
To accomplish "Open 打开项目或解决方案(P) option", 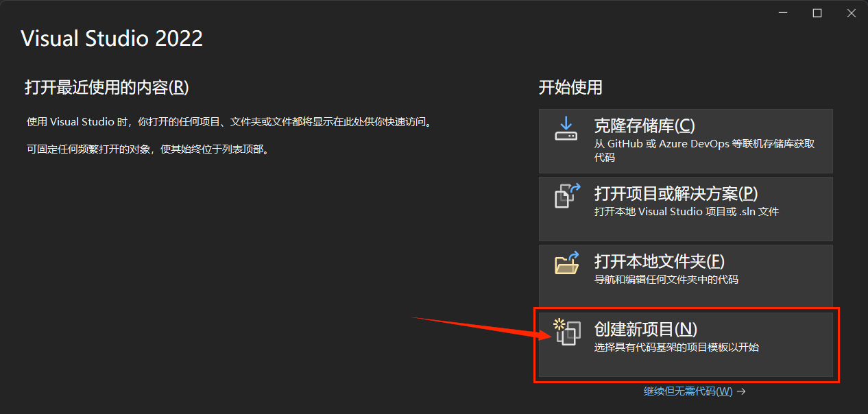I will (x=676, y=193).
